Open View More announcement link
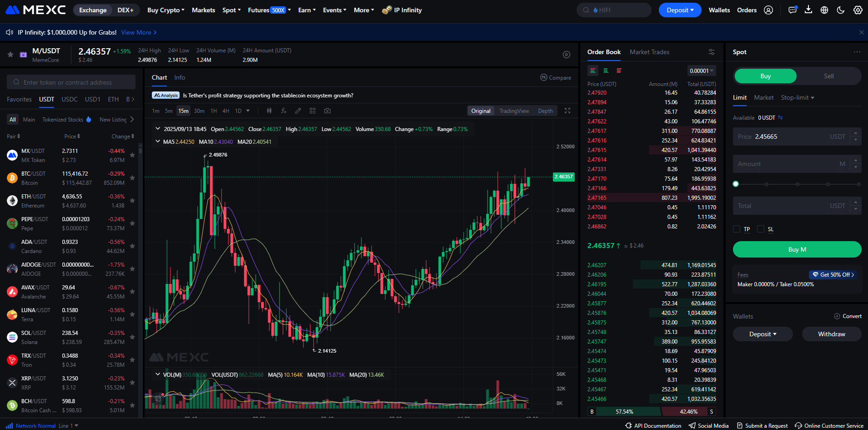This screenshot has height=430, width=868. [x=139, y=32]
